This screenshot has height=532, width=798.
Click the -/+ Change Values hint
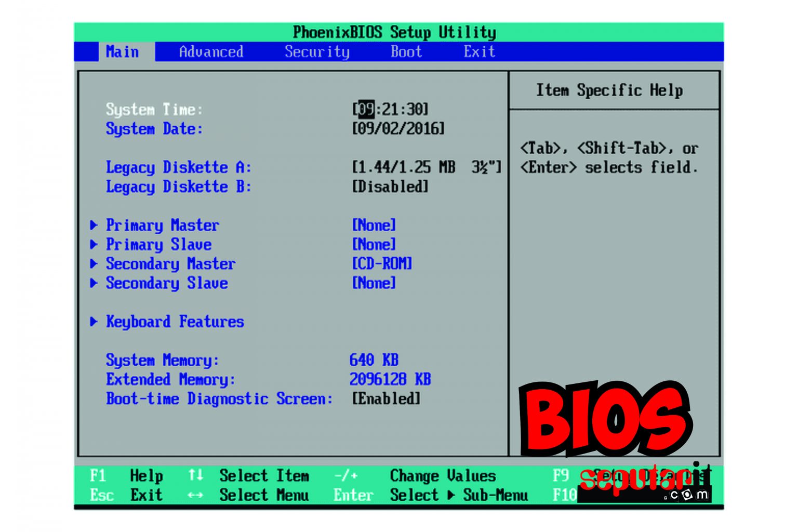pos(415,476)
